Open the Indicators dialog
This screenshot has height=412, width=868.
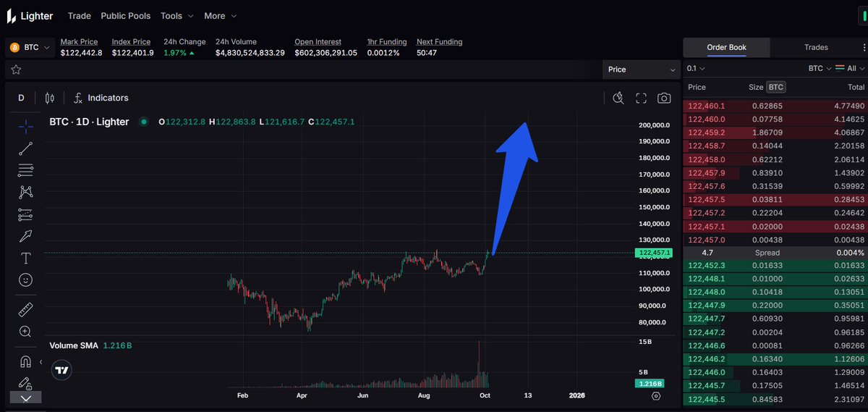click(101, 98)
